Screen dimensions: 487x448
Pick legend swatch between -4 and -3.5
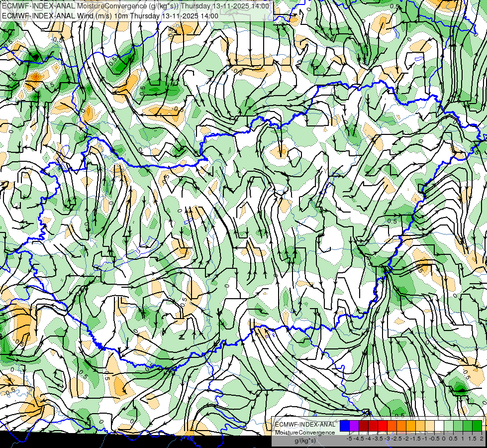click(373, 426)
